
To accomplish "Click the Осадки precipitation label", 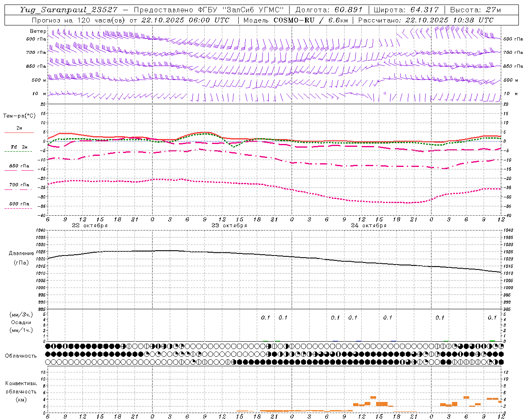I will tap(21, 322).
